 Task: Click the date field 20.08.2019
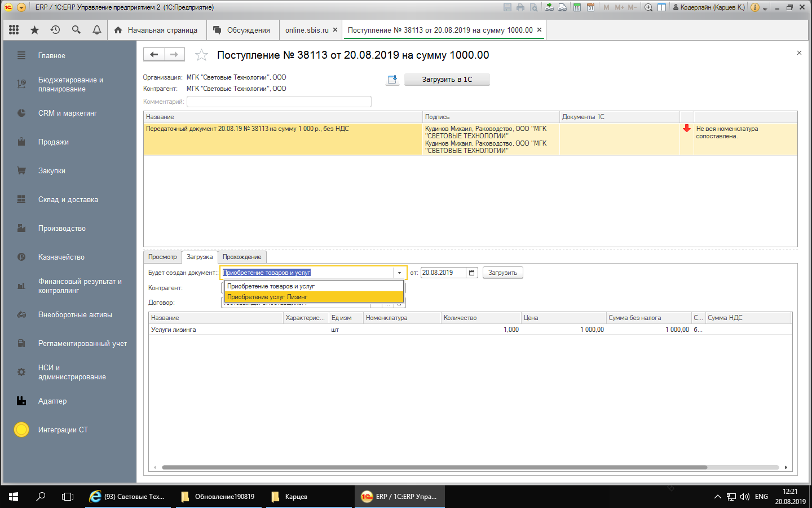point(443,273)
